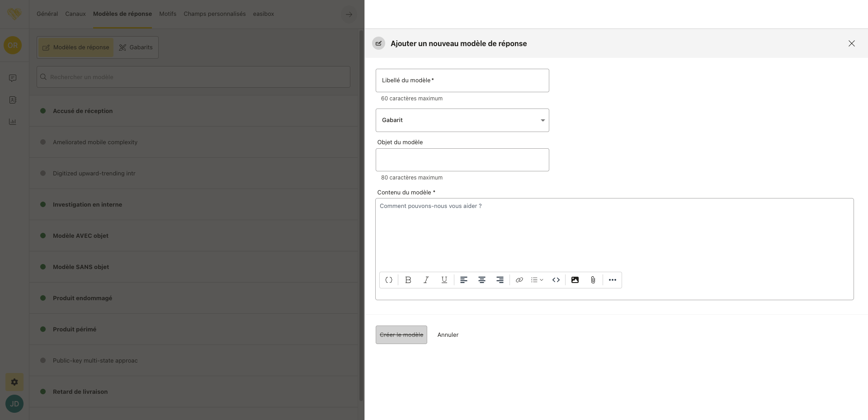Click the Créer le modèle button
This screenshot has height=420, width=868.
(x=401, y=335)
